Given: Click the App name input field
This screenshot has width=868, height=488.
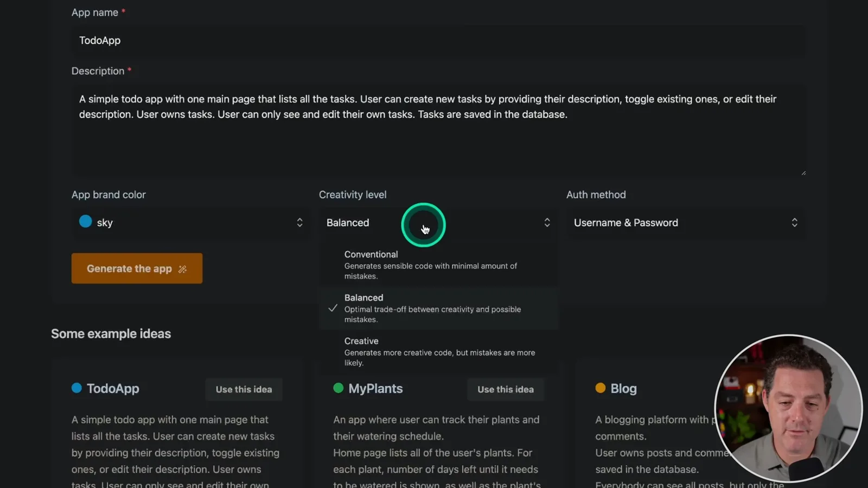Looking at the screenshot, I should click(x=438, y=41).
